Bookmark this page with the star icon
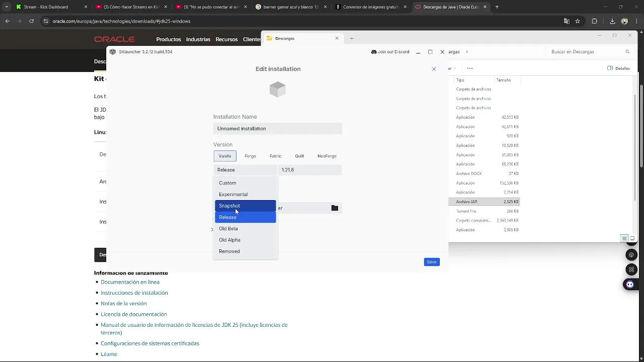This screenshot has width=644, height=362. pos(578,21)
